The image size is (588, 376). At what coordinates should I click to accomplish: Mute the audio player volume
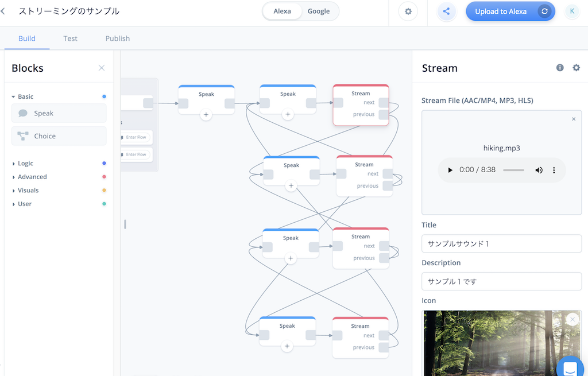539,170
